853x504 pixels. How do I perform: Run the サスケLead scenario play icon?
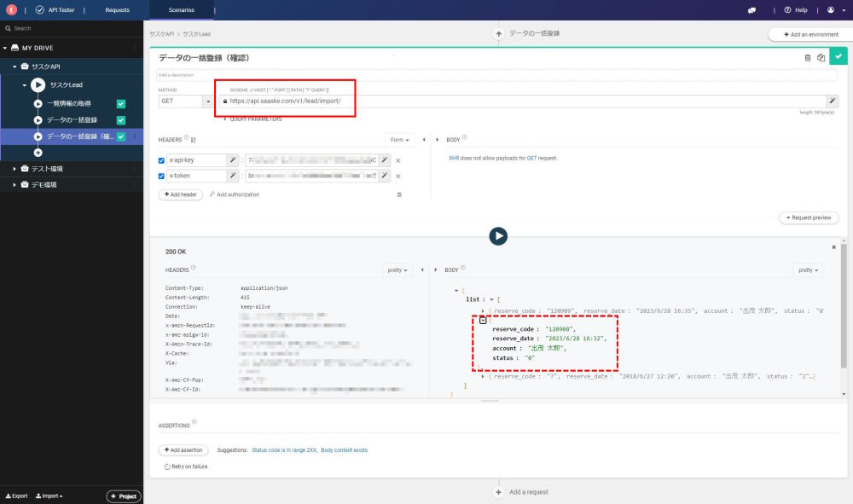click(x=38, y=85)
